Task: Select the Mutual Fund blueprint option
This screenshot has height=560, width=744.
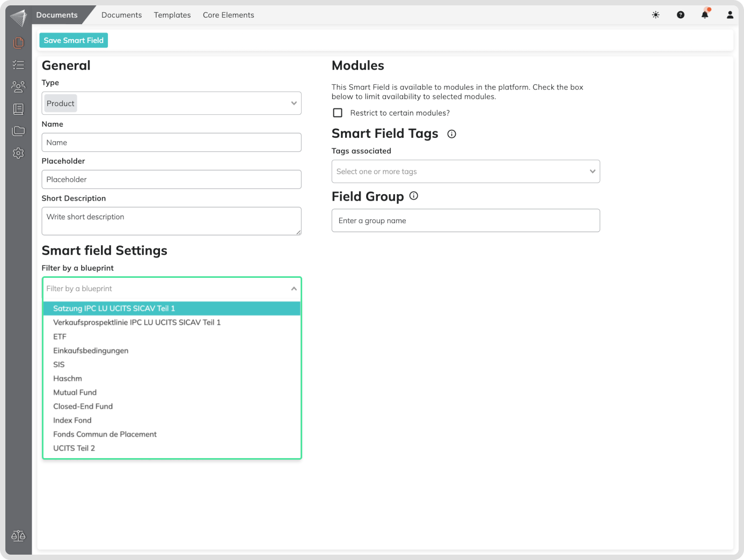Action: [75, 393]
